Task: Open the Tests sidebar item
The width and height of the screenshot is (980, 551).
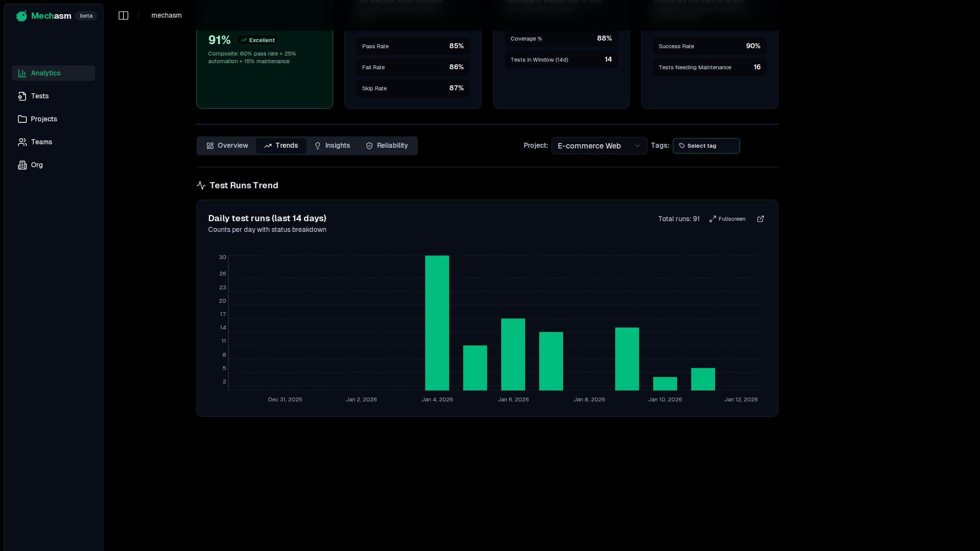Action: pyautogui.click(x=40, y=96)
